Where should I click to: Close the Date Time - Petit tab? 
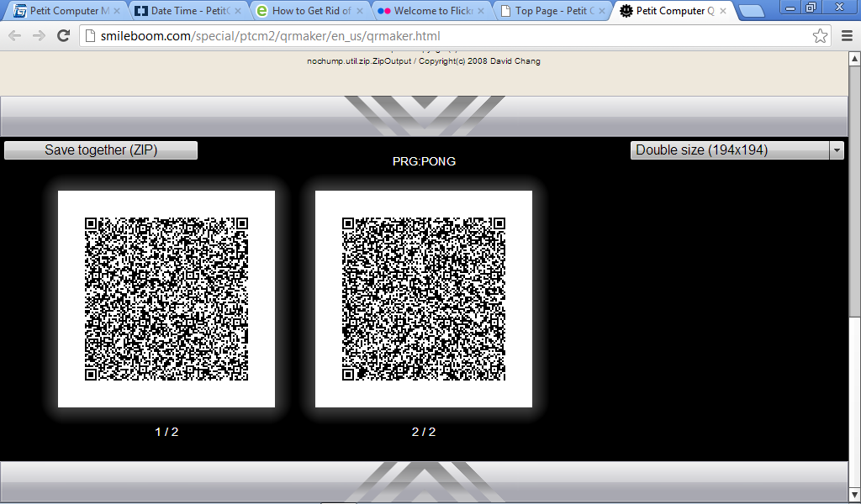click(238, 11)
